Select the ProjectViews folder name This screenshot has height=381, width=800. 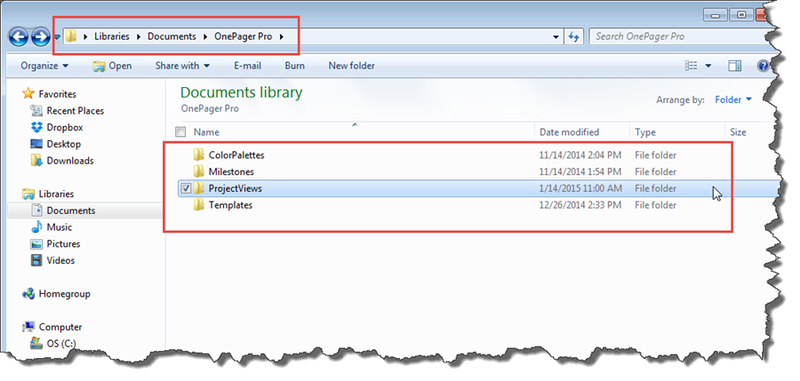coord(235,189)
